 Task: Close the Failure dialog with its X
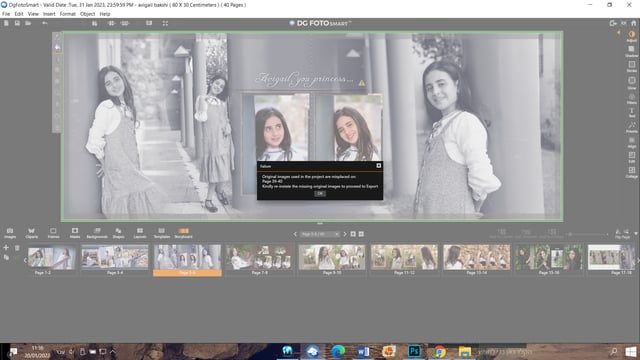pos(378,165)
